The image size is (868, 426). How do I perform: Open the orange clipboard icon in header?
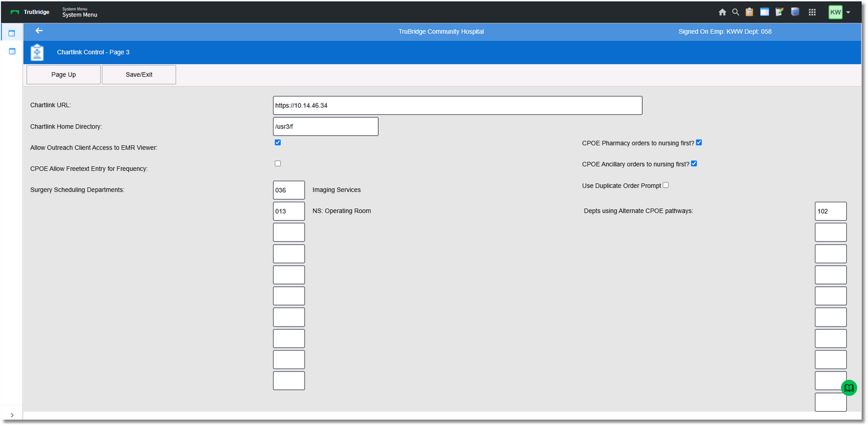point(749,12)
